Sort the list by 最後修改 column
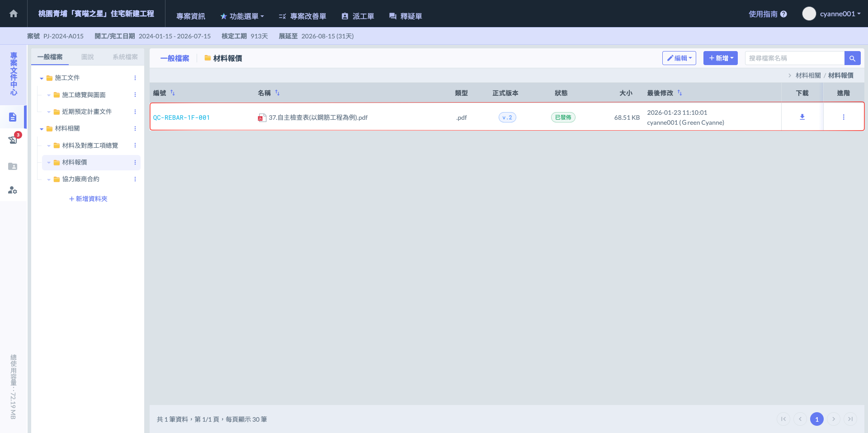Viewport: 868px width, 433px height. pos(679,93)
